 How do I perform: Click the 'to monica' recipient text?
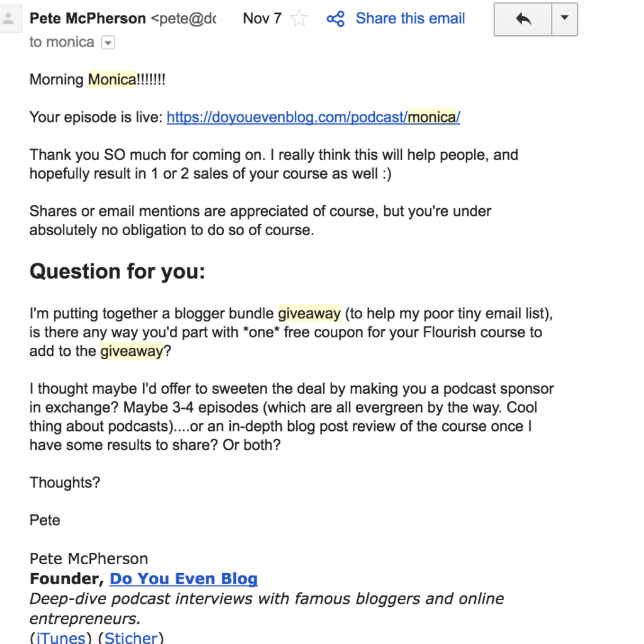tap(62, 42)
